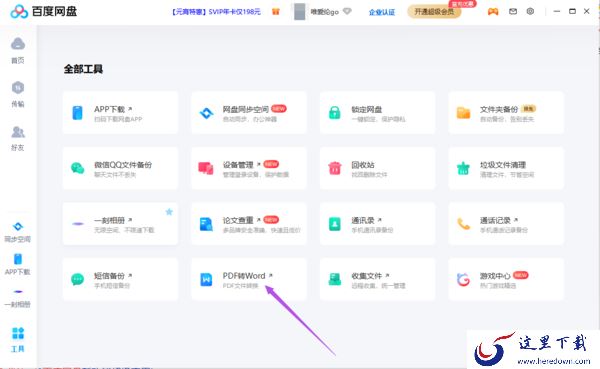This screenshot has width=600, height=369.
Task: Open the PDF转Word tool card
Action: tap(249, 279)
